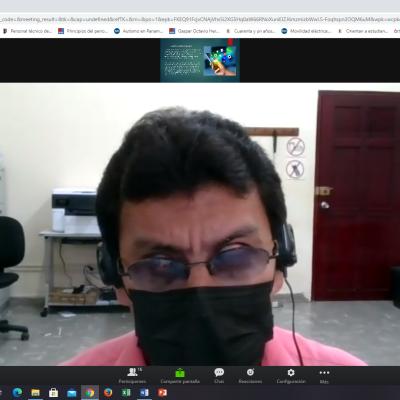Open File Explorer from taskbar
Image resolution: width=400 pixels, height=400 pixels.
pyautogui.click(x=35, y=393)
